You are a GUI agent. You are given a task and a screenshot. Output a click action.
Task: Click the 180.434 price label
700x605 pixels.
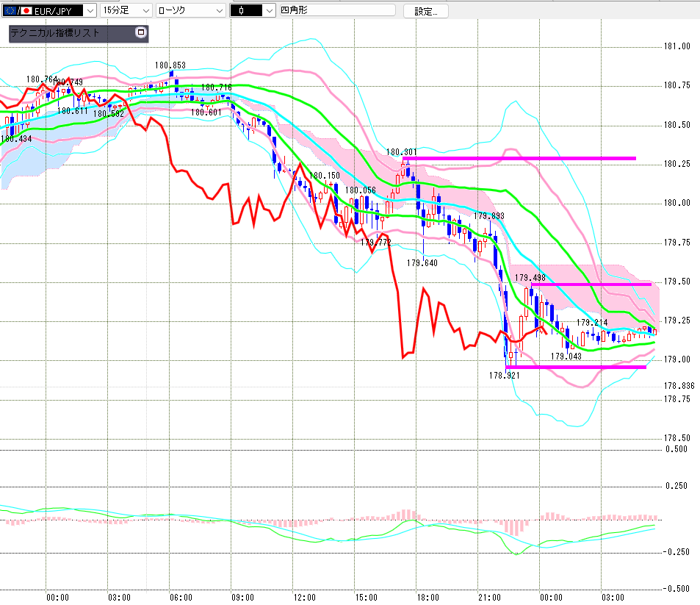click(16, 138)
